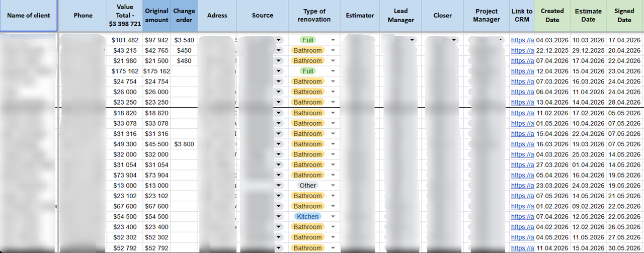The height and width of the screenshot is (253, 644).
Task: Select the signed date 21.05.2026
Action: pyautogui.click(x=624, y=196)
